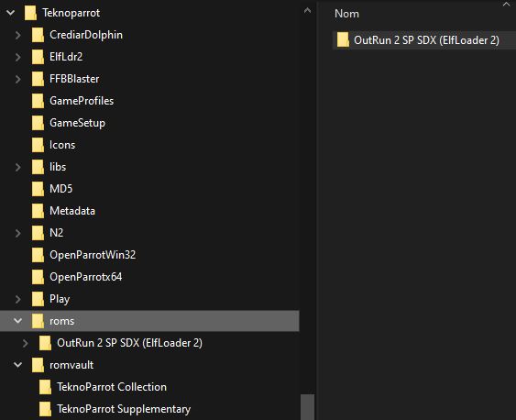The width and height of the screenshot is (516, 420).
Task: Click the tree pane scroll-up arrow
Action: tap(307, 10)
